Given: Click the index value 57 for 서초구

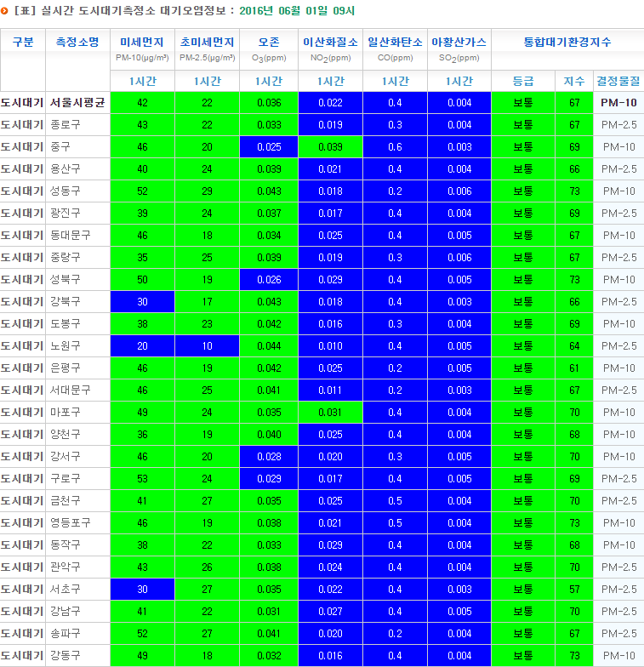Looking at the screenshot, I should tap(574, 589).
